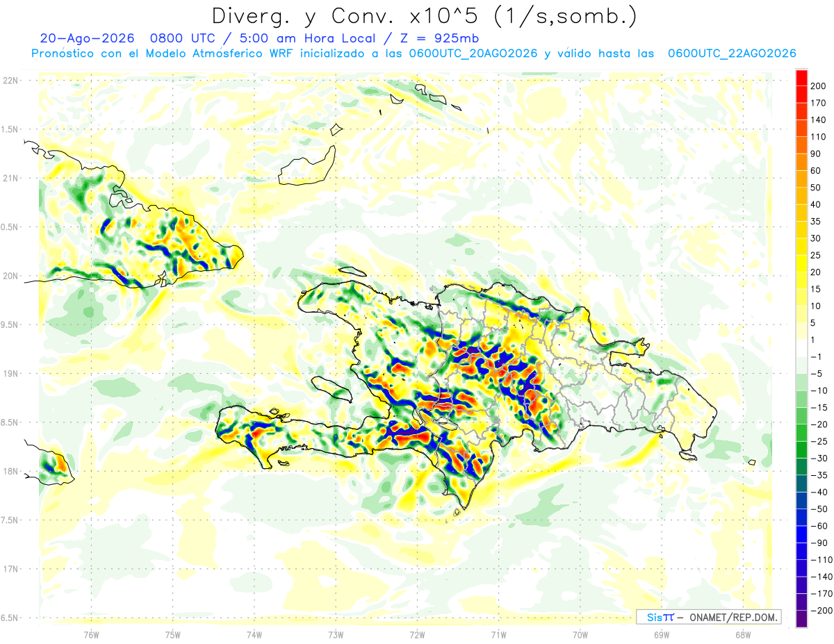Click the orange color bar segment between 60 and 90
Screen dimensions: 834x644
(x=801, y=162)
